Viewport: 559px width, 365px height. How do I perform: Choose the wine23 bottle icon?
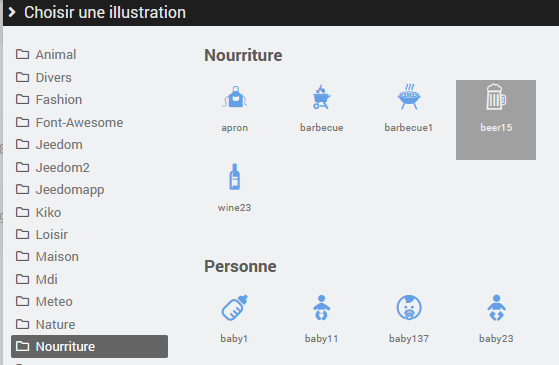pos(235,177)
